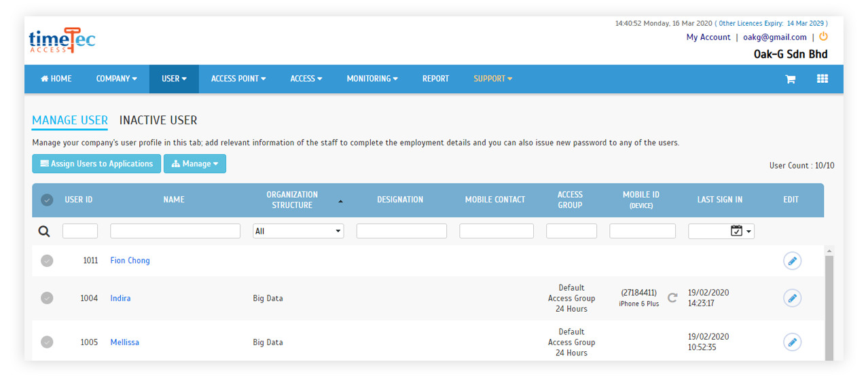This screenshot has height=377, width=868.
Task: Click the Mobile Contact filter field
Action: (x=496, y=232)
